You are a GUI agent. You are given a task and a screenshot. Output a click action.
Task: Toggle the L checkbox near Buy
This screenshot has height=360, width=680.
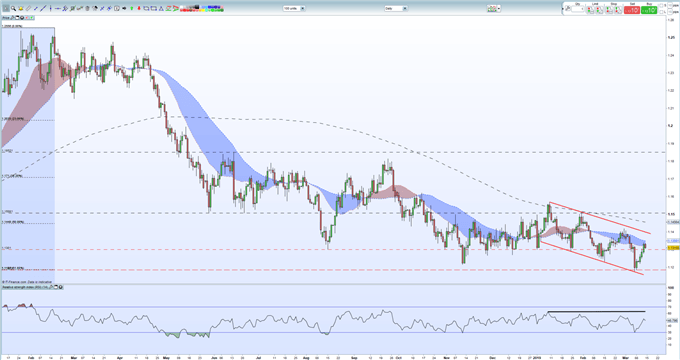coord(661,12)
